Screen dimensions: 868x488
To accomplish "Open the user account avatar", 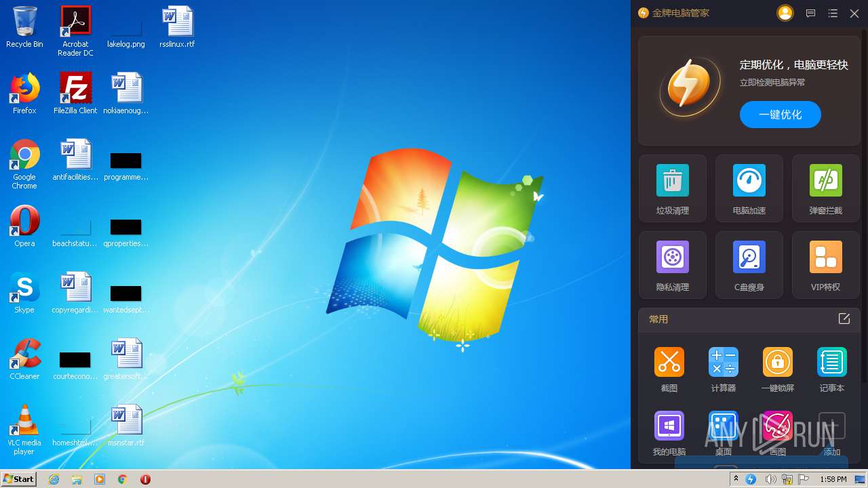I will pyautogui.click(x=785, y=13).
